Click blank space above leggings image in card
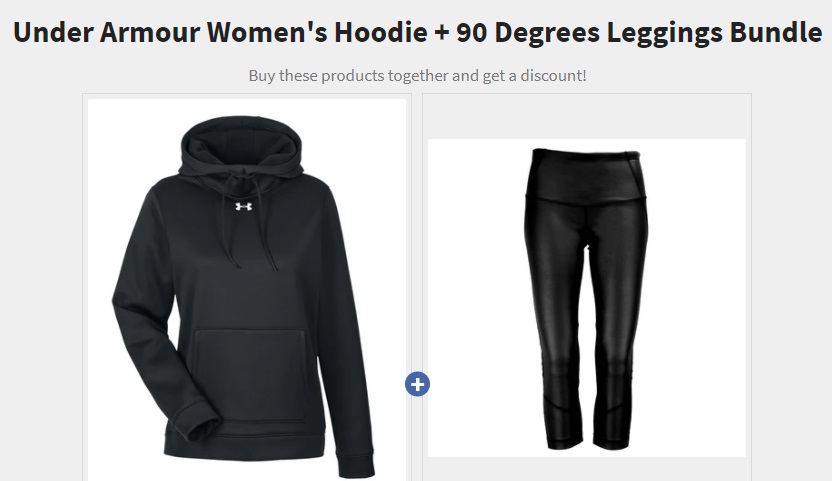The image size is (832, 481). [587, 117]
